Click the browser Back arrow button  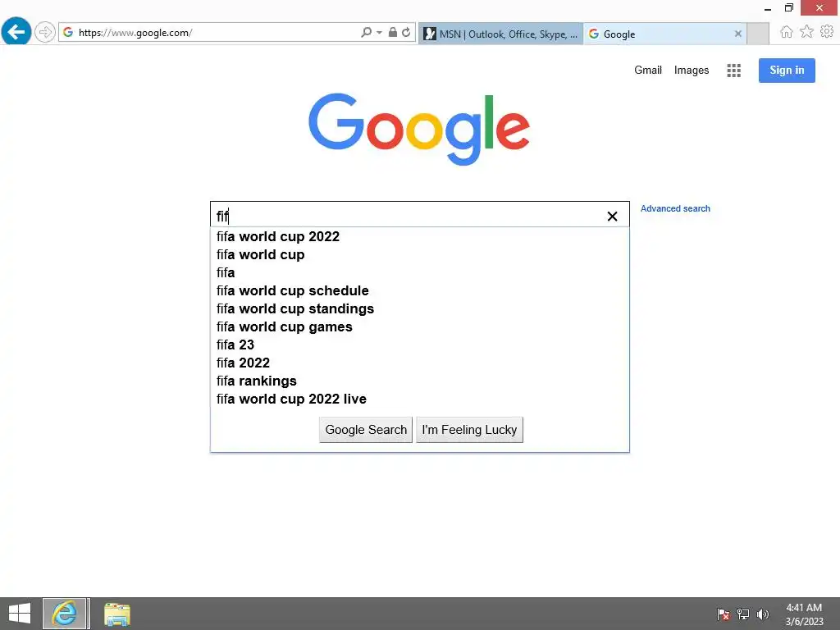coord(16,32)
